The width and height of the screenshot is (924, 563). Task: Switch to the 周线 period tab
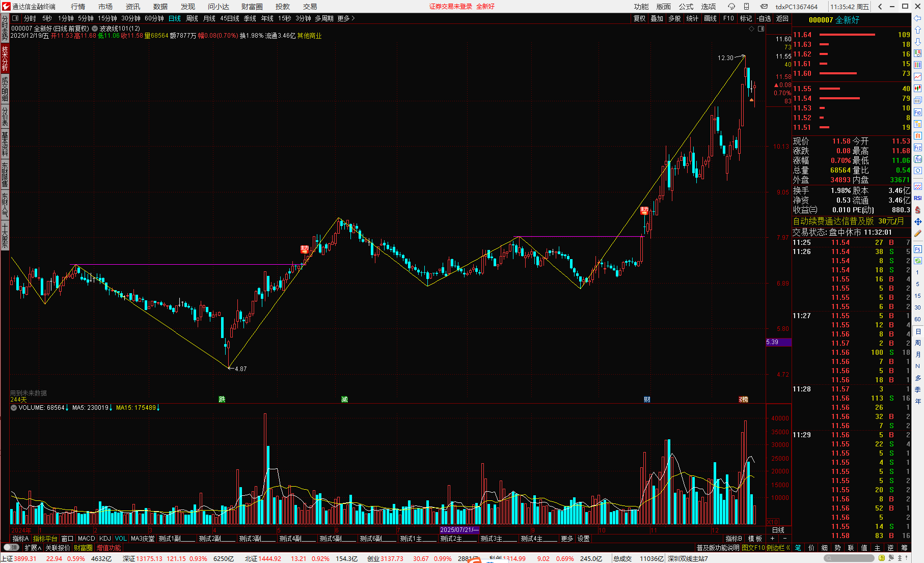[192, 18]
